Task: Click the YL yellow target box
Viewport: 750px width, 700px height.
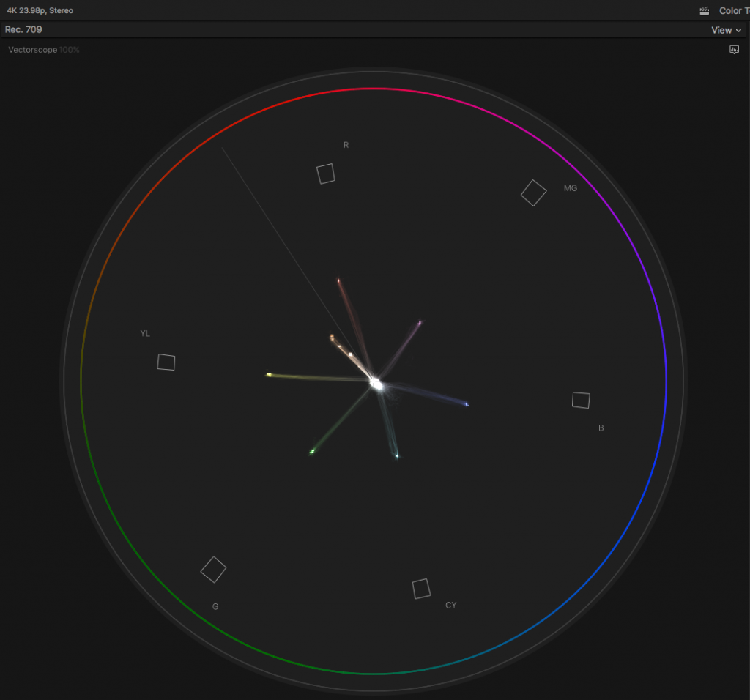Action: (x=166, y=362)
